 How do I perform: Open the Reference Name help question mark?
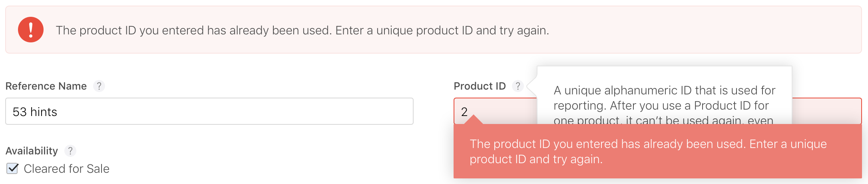[x=99, y=86]
